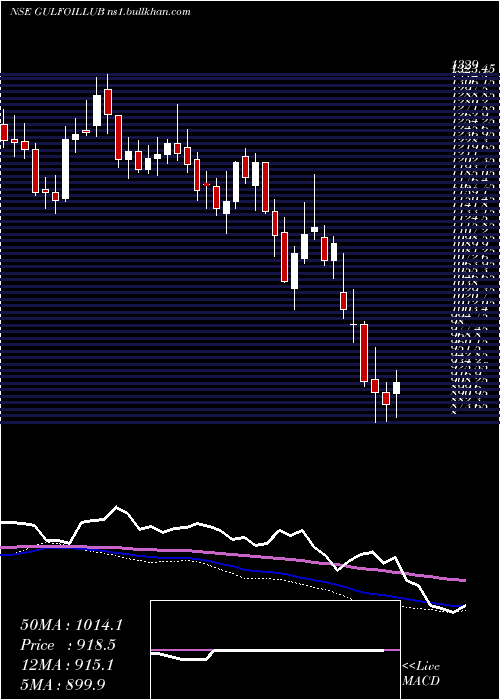
Task: Select the '12MA : 915.1' reading
Action: pos(67,664)
